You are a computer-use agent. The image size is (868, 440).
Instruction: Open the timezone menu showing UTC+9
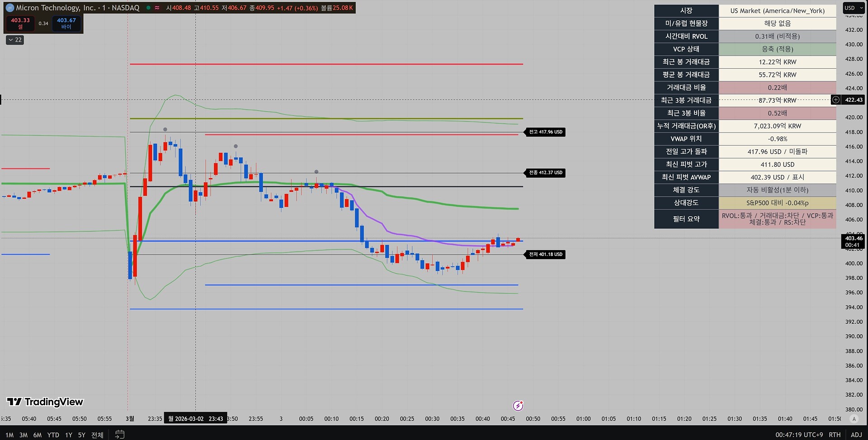[x=799, y=435]
